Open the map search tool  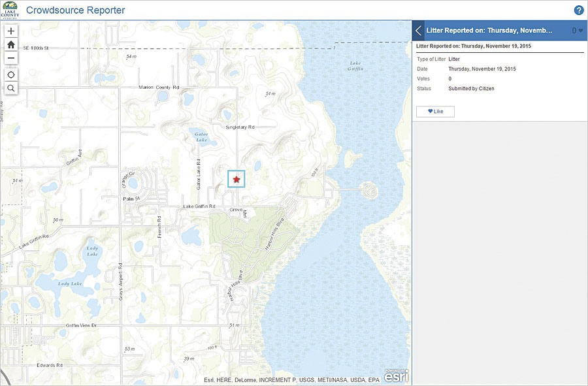11,88
